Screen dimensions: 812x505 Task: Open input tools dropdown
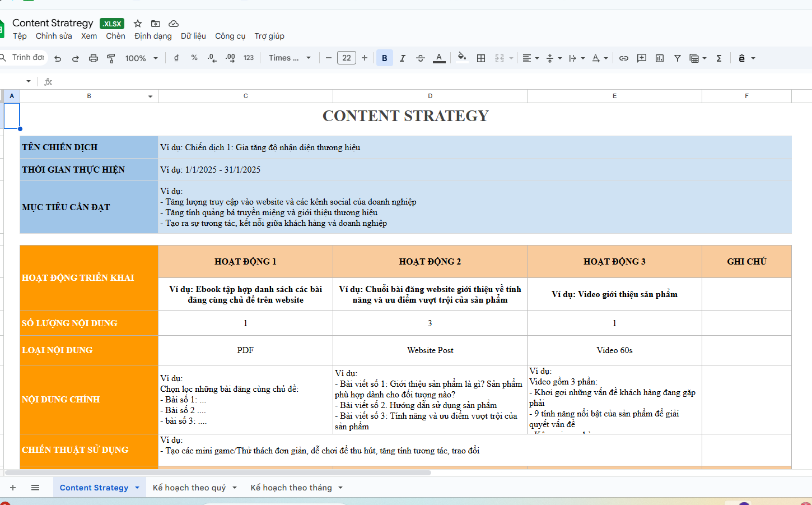pyautogui.click(x=747, y=58)
